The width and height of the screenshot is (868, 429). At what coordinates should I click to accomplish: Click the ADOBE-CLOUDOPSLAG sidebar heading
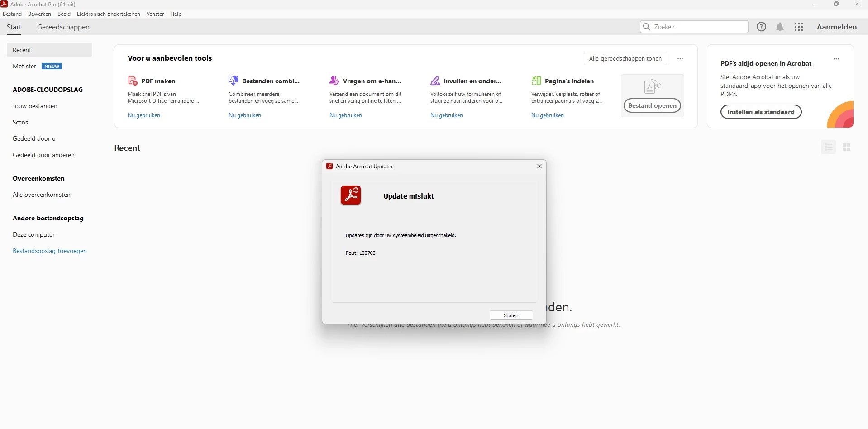coord(48,90)
